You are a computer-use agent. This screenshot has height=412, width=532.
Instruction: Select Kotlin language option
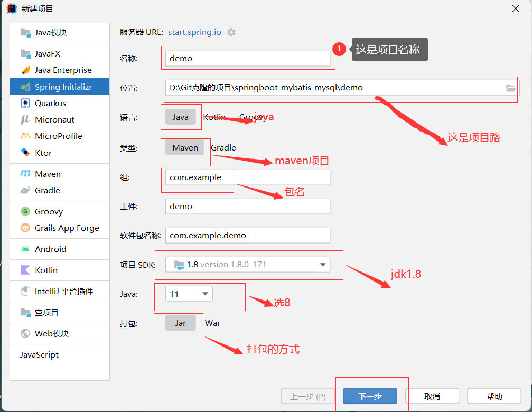point(214,117)
